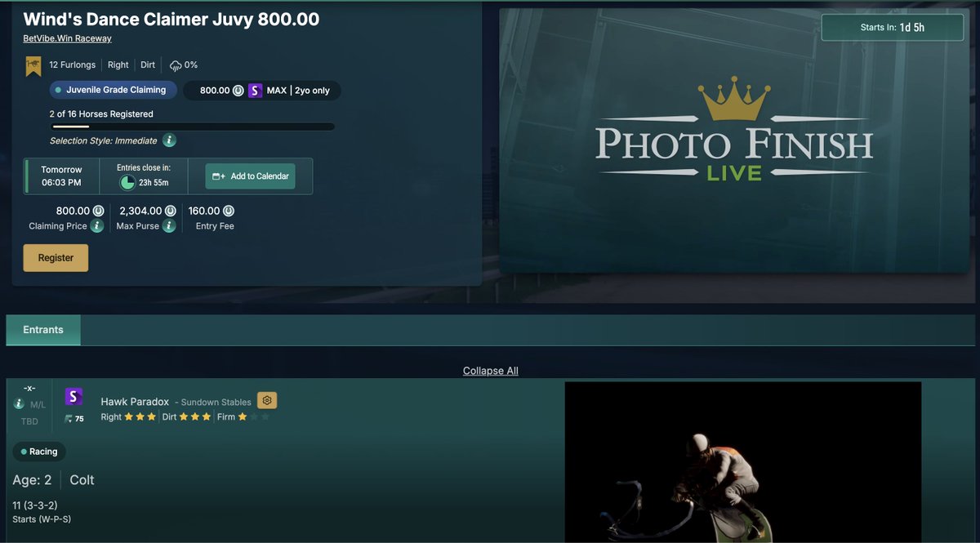The height and width of the screenshot is (543, 980).
Task: Click the Racing status pill
Action: pos(40,451)
